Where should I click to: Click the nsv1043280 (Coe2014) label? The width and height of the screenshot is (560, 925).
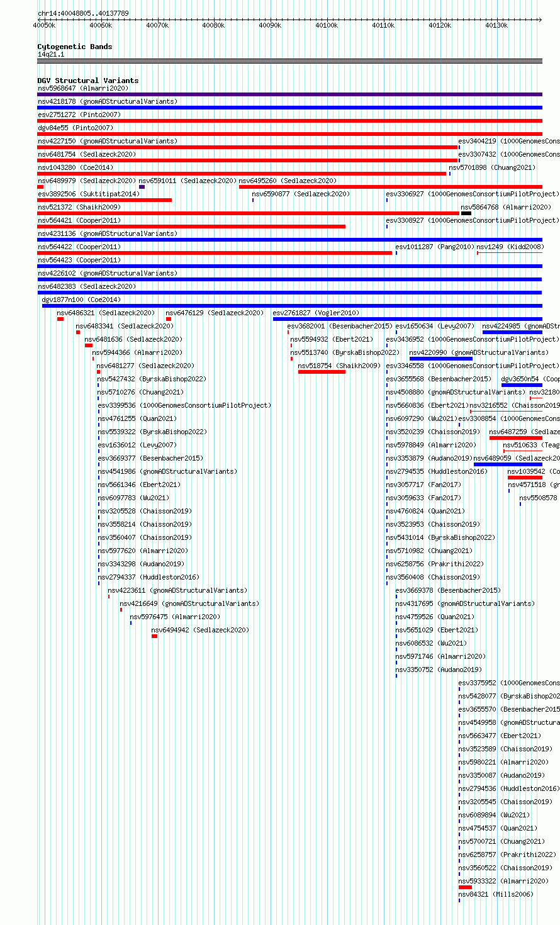click(76, 167)
